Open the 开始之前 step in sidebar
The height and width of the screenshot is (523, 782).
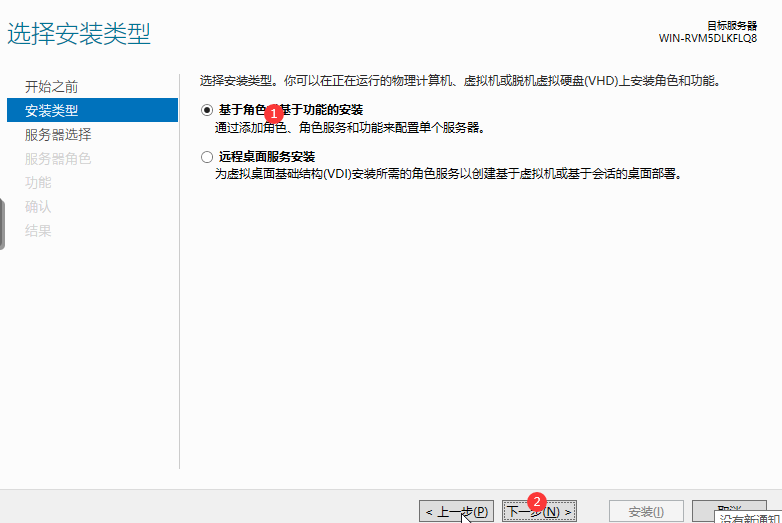[x=51, y=86]
